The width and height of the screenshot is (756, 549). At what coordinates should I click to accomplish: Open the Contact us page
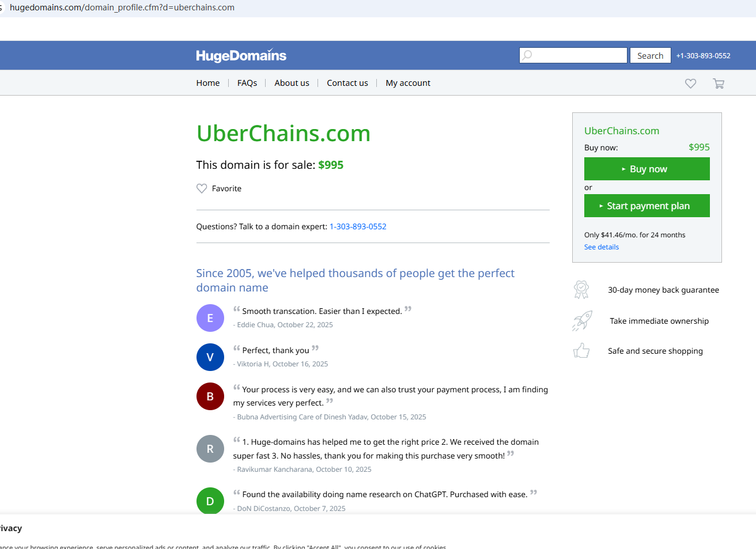tap(347, 83)
